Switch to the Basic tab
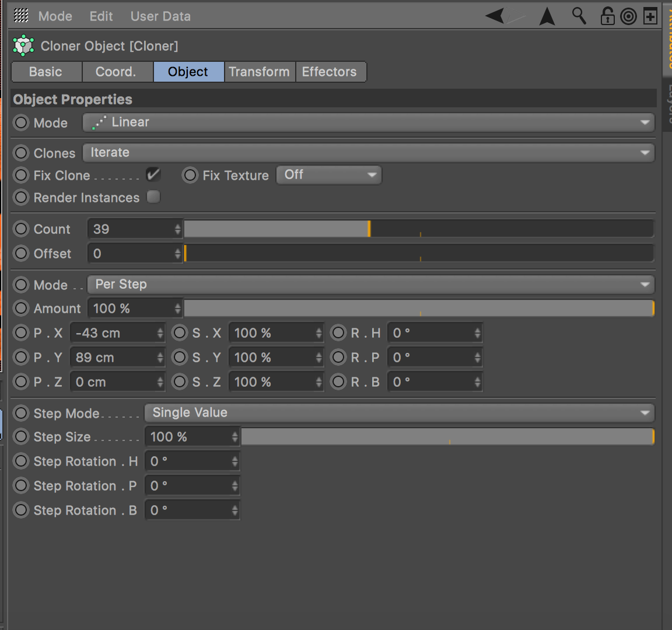 pos(46,72)
